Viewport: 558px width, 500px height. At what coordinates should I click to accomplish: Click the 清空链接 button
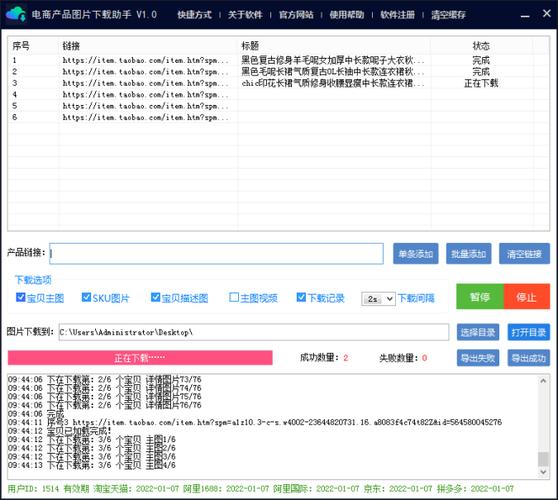tap(525, 254)
